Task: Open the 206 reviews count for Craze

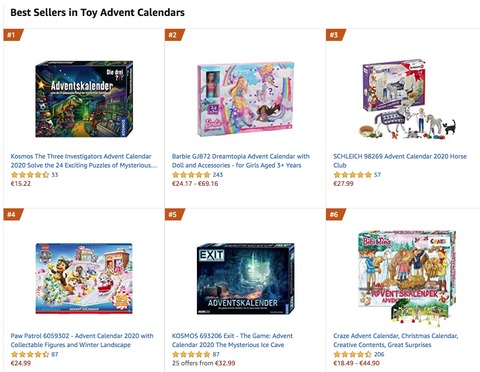Action: point(379,354)
